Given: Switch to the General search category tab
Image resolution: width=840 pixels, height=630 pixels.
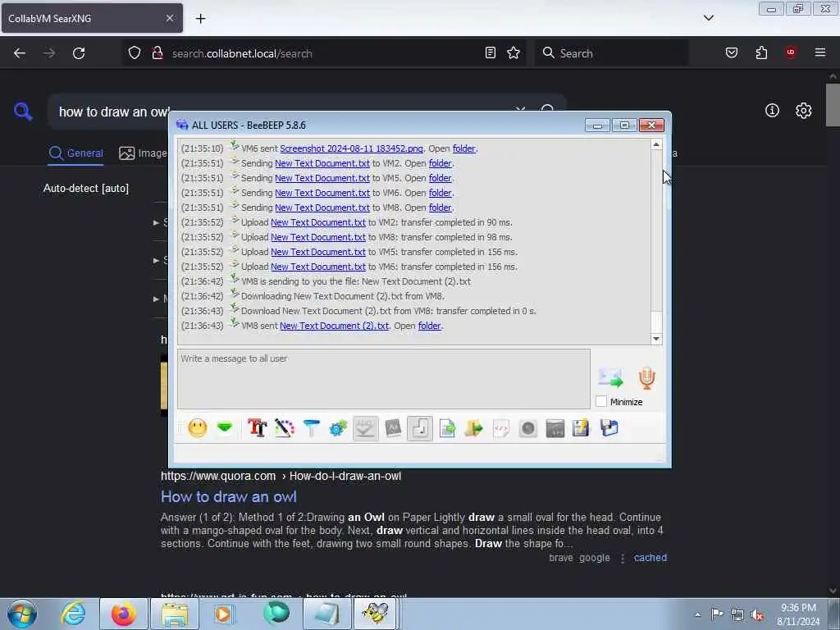Looking at the screenshot, I should coord(75,153).
